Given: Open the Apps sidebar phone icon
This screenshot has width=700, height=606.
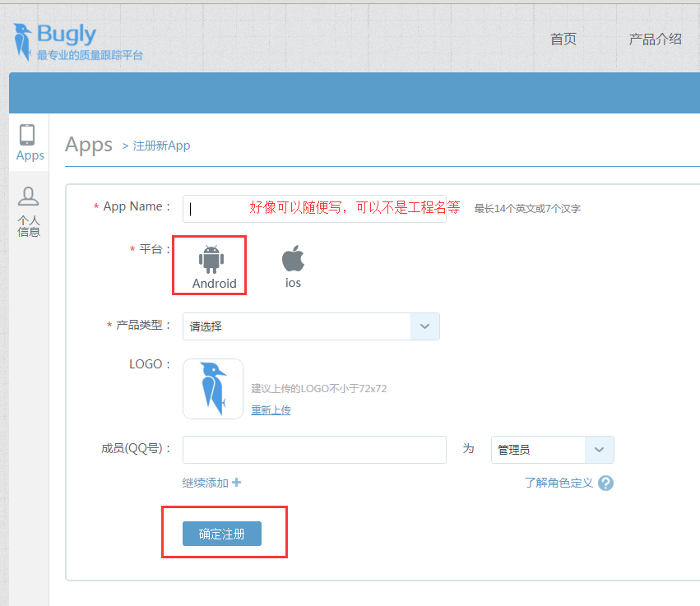Looking at the screenshot, I should (27, 135).
